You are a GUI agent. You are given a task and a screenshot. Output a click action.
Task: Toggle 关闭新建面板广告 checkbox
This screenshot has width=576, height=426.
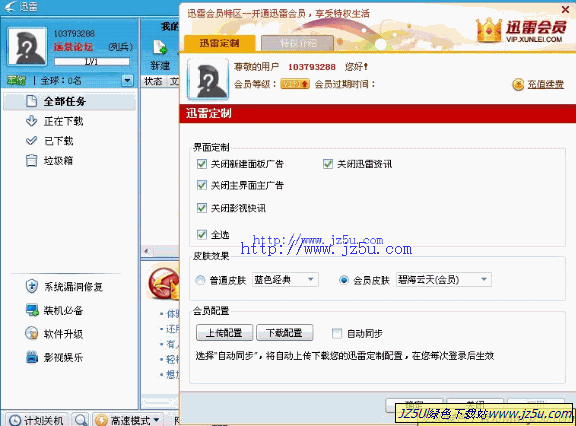[202, 164]
